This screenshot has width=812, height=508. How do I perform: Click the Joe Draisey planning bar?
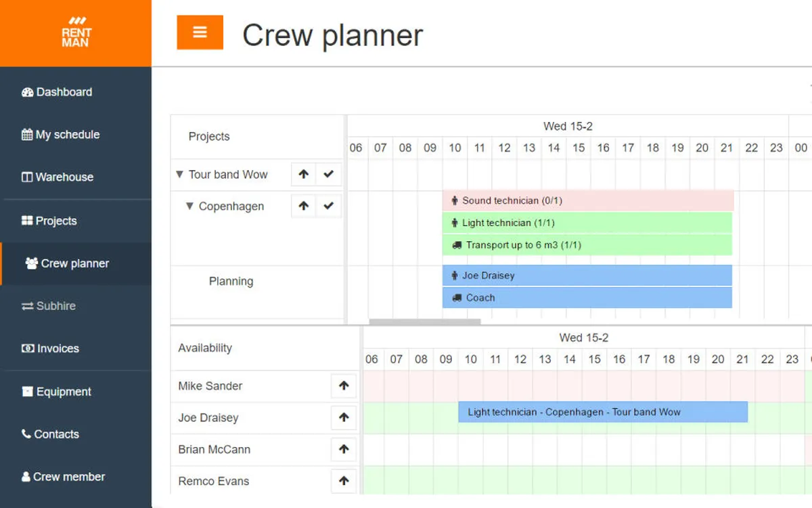587,276
